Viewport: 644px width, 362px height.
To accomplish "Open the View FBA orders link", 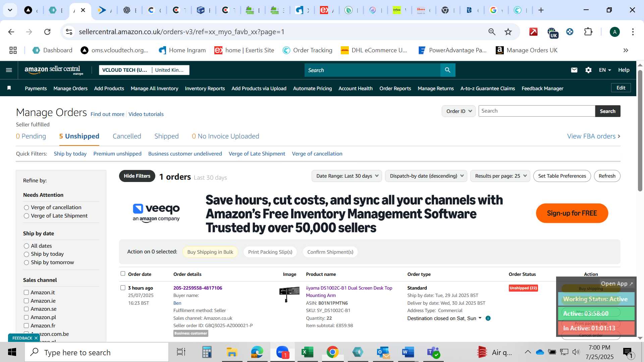I will 594,136.
